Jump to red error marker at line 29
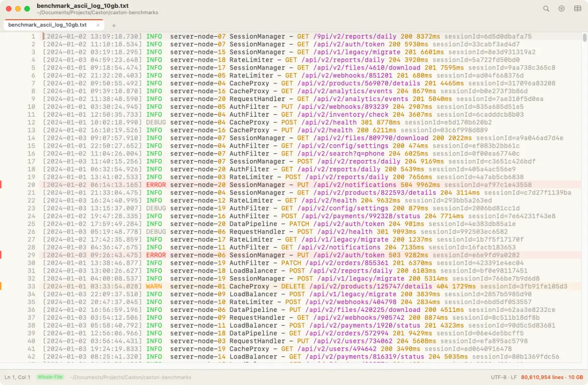 1,255
